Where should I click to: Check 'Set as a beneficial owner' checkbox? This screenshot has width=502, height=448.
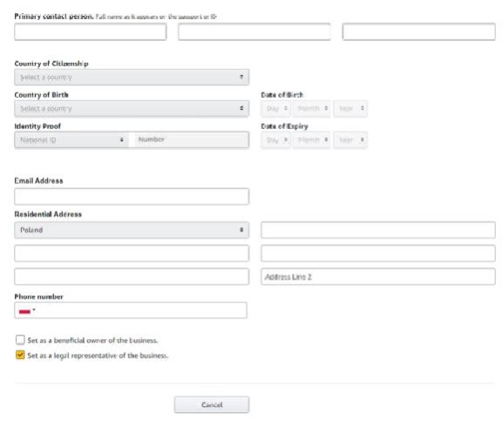(x=20, y=339)
